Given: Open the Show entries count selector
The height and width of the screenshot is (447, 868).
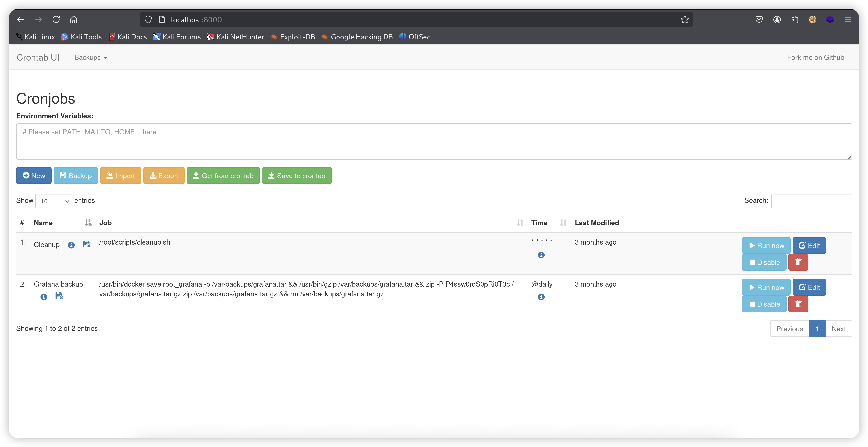Looking at the screenshot, I should pyautogui.click(x=54, y=201).
